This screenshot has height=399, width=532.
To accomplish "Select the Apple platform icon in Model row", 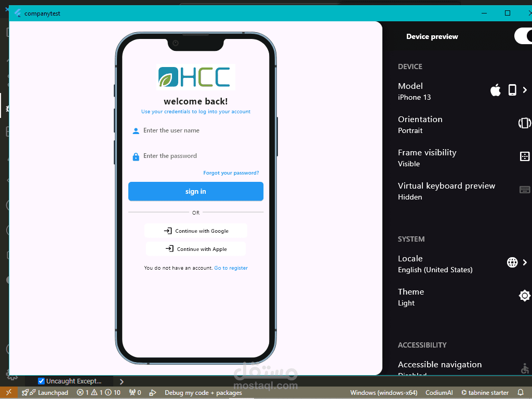I will click(495, 90).
